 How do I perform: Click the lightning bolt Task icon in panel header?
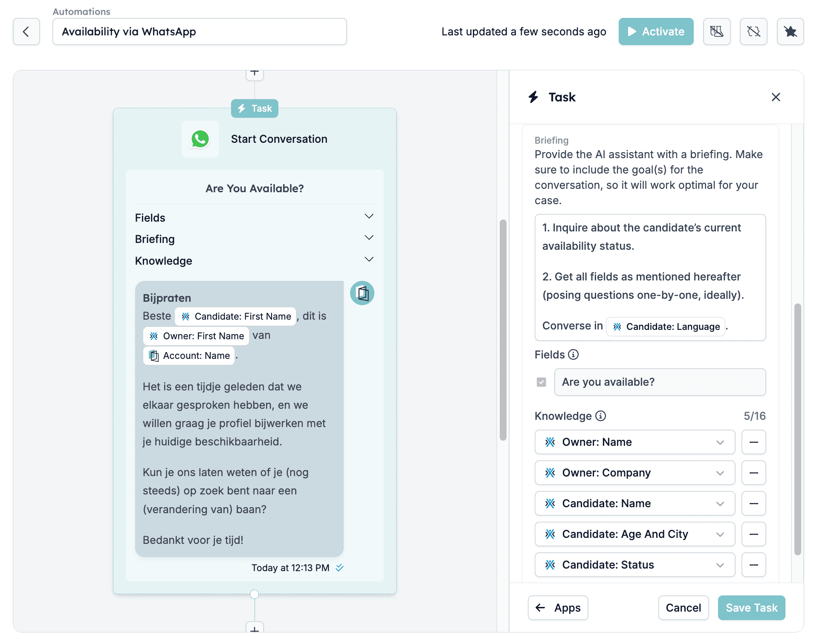[533, 97]
